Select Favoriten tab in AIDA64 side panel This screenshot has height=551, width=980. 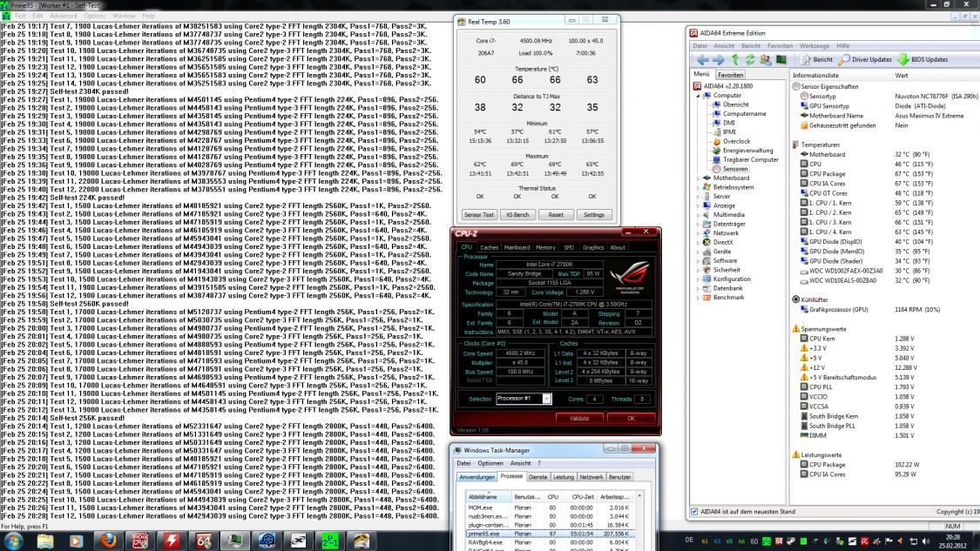tap(730, 74)
